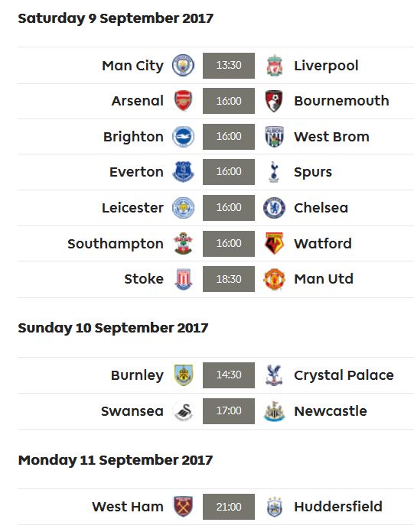Image resolution: width=414 pixels, height=532 pixels.
Task: Click the Brighton team name
Action: coord(133,137)
